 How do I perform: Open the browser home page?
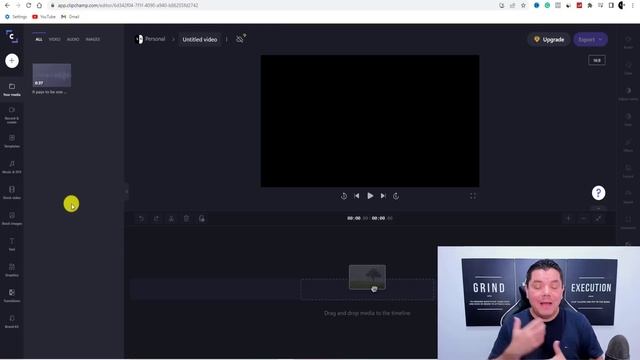coord(39,5)
